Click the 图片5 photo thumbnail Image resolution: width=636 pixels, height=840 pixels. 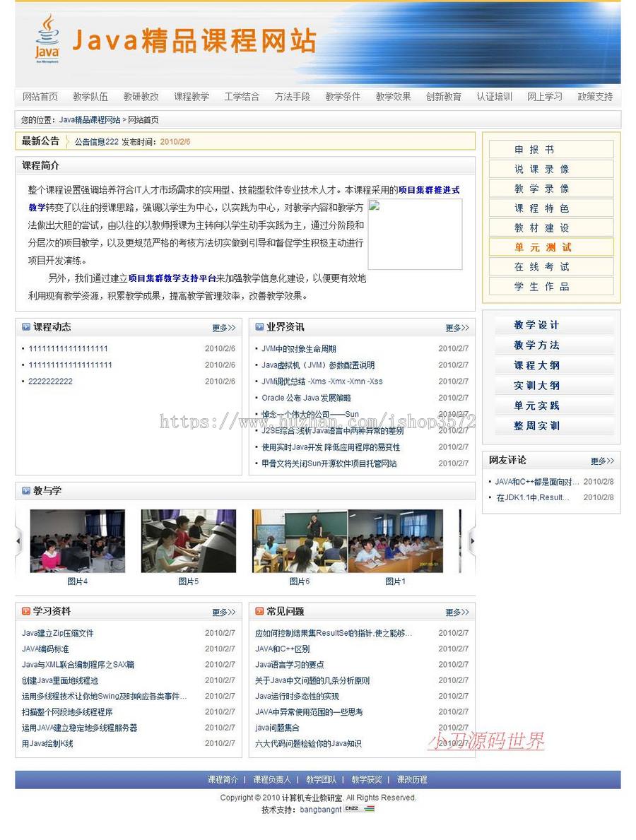click(x=187, y=541)
